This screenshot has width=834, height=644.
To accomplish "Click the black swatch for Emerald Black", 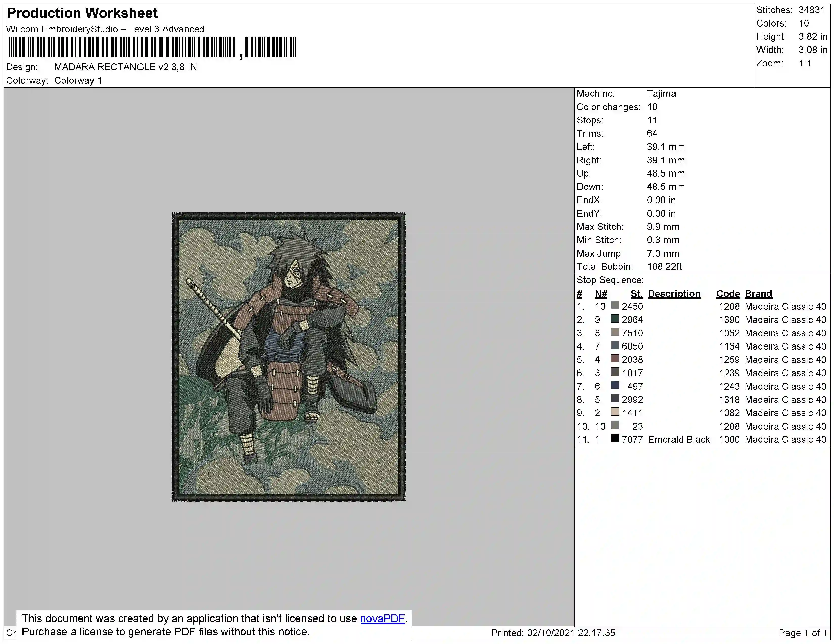I will click(614, 438).
